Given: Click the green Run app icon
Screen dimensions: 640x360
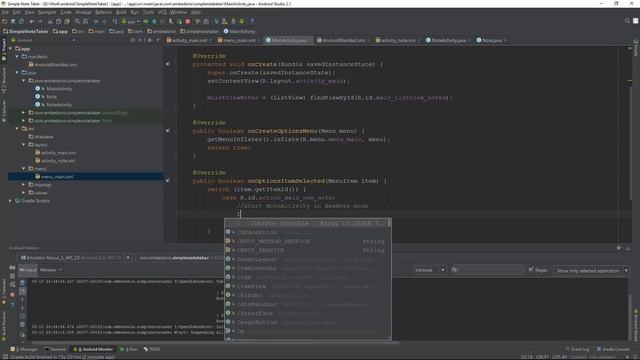Looking at the screenshot, I should tap(146, 21).
